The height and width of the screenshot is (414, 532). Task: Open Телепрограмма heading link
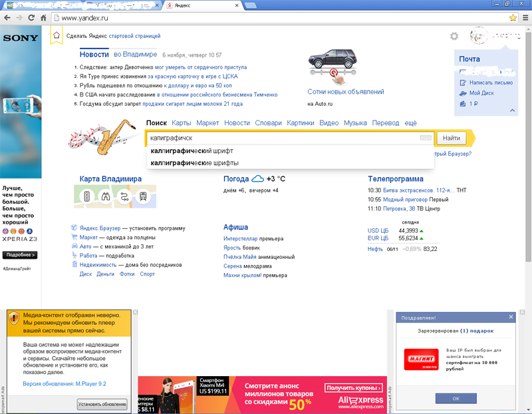tap(395, 178)
